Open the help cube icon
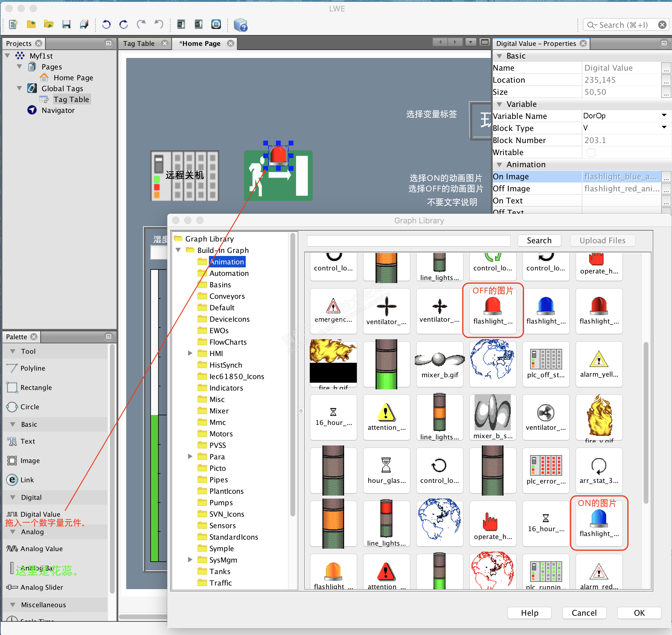The image size is (672, 635). pos(241,25)
